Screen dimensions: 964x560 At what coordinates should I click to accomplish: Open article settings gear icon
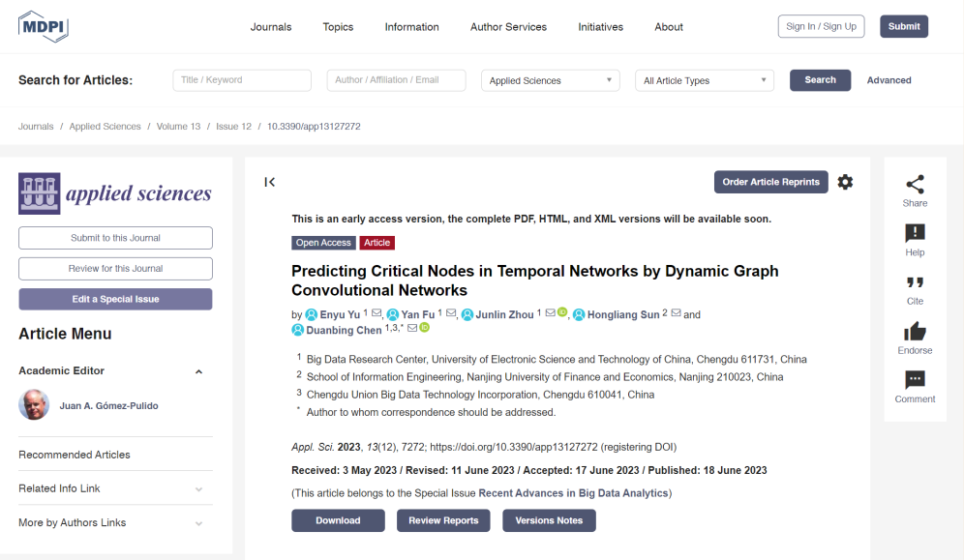click(845, 182)
